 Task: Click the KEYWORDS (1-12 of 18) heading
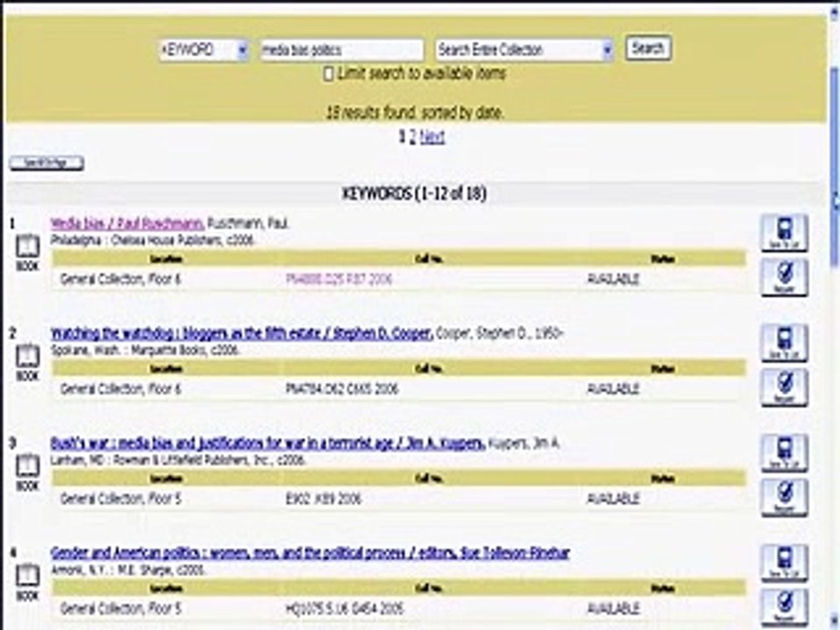click(414, 193)
